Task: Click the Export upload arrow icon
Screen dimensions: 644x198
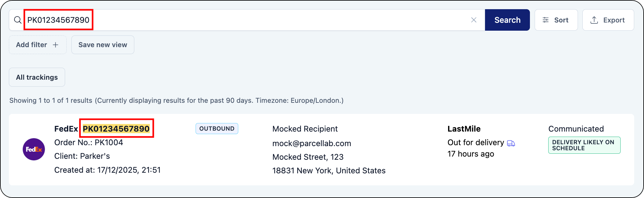Action: (594, 20)
